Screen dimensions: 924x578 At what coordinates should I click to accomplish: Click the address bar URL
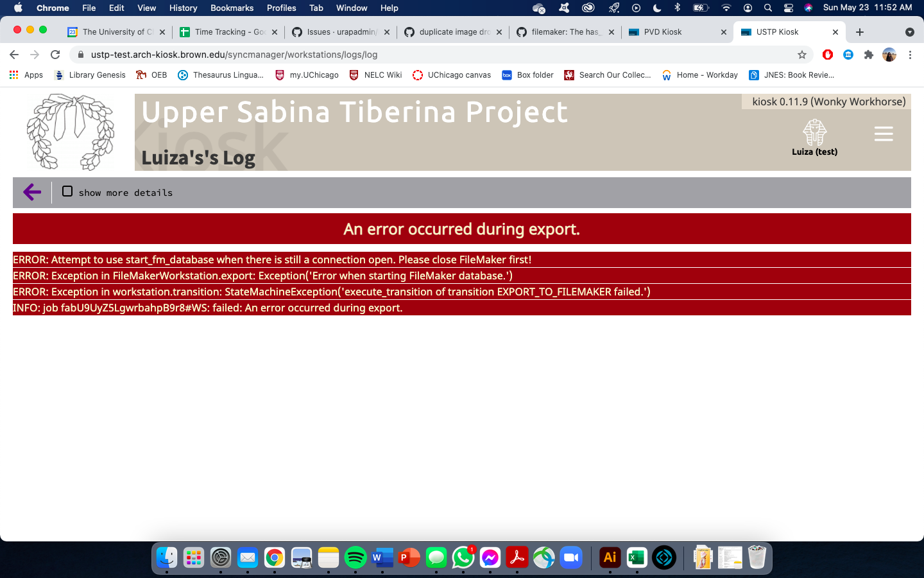tap(234, 55)
